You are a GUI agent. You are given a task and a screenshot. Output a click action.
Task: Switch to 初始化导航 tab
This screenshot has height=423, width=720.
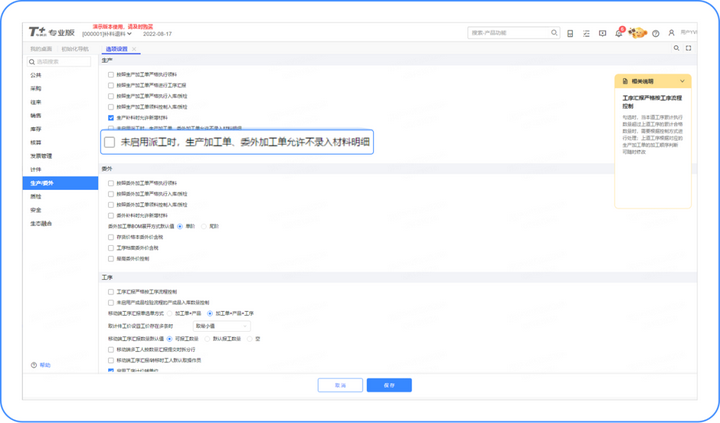click(x=75, y=49)
